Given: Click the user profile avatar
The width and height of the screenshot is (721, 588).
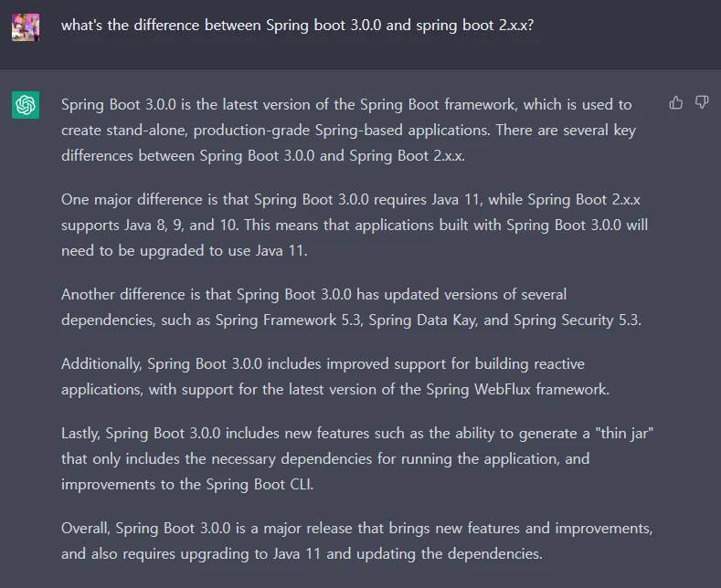Looking at the screenshot, I should [26, 27].
